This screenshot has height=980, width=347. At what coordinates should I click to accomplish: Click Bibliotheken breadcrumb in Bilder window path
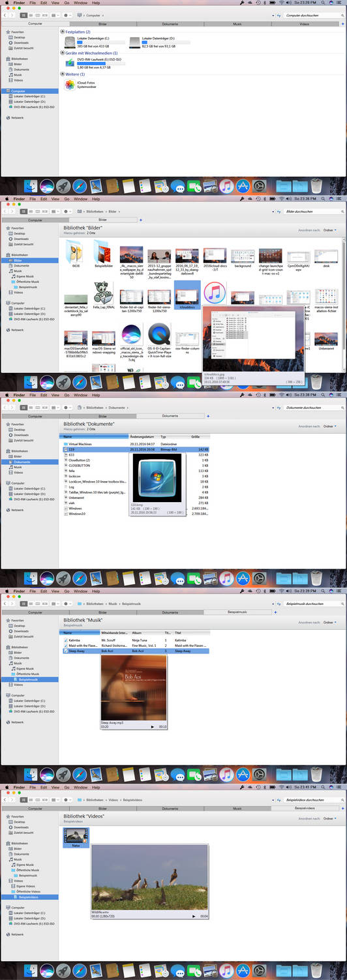pyautogui.click(x=96, y=212)
